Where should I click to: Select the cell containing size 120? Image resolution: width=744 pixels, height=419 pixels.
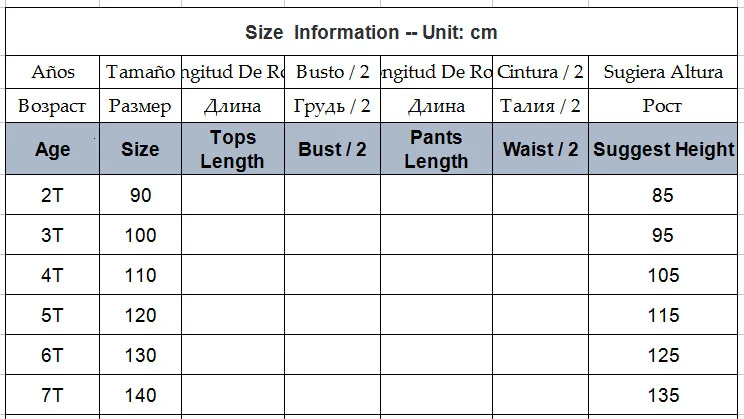[140, 316]
